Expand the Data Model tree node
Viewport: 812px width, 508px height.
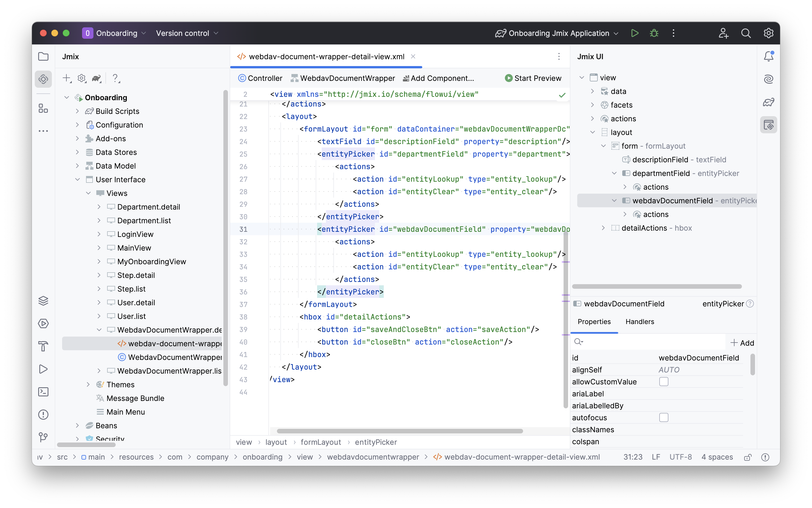click(77, 166)
